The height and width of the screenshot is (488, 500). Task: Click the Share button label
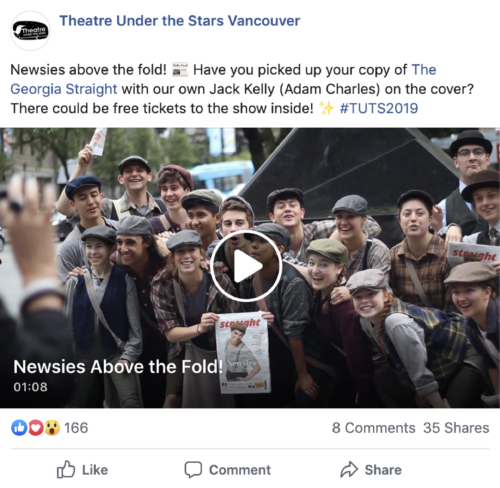click(x=383, y=470)
